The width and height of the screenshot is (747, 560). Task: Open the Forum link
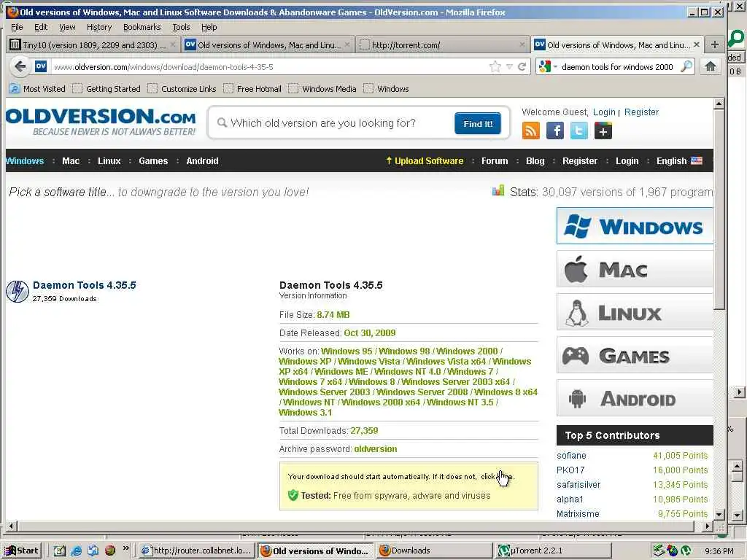pyautogui.click(x=495, y=161)
